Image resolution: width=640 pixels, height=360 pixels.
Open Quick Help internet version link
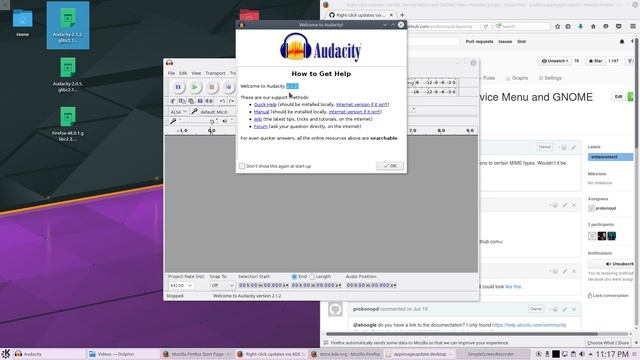tap(362, 104)
